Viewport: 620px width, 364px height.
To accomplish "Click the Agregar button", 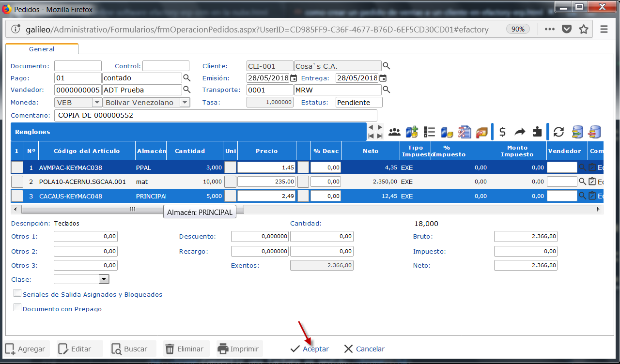I will (x=26, y=349).
